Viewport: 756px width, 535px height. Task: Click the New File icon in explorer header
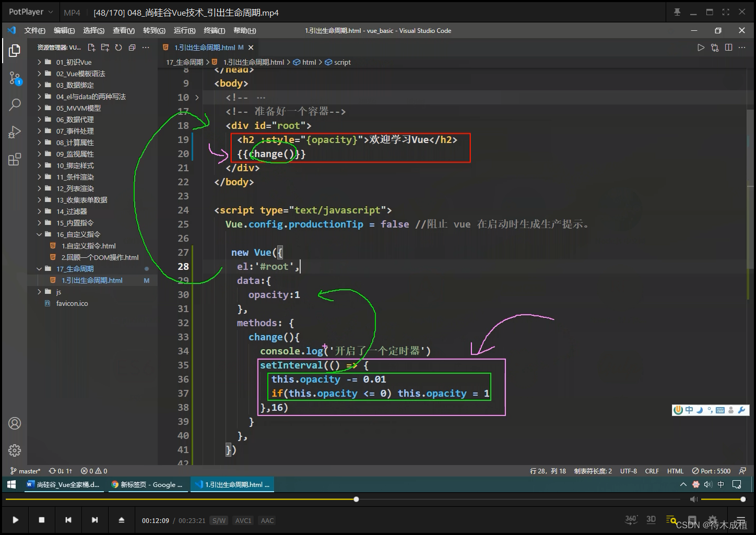pyautogui.click(x=92, y=47)
